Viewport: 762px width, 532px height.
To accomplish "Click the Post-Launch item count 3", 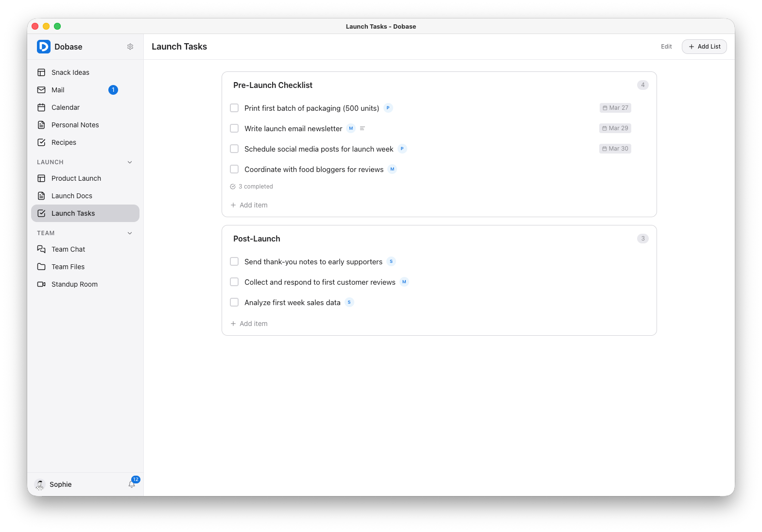I will pos(642,239).
